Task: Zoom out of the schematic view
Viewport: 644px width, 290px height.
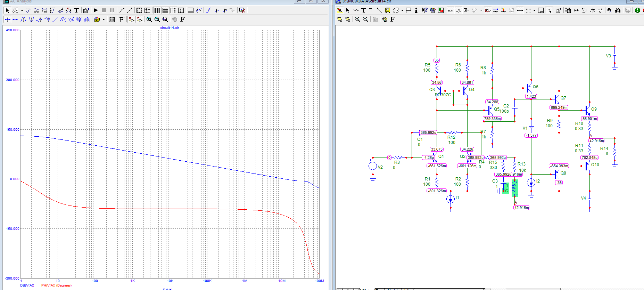Action: click(365, 19)
